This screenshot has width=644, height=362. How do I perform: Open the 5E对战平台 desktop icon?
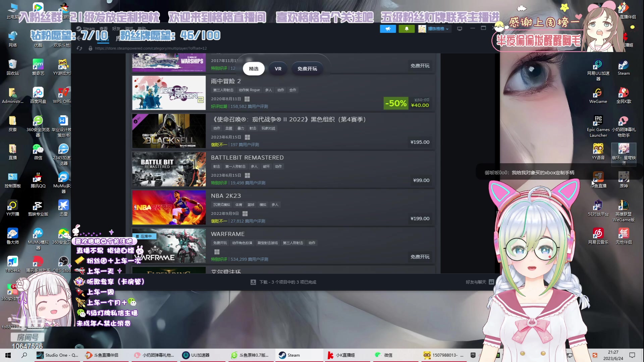click(598, 208)
